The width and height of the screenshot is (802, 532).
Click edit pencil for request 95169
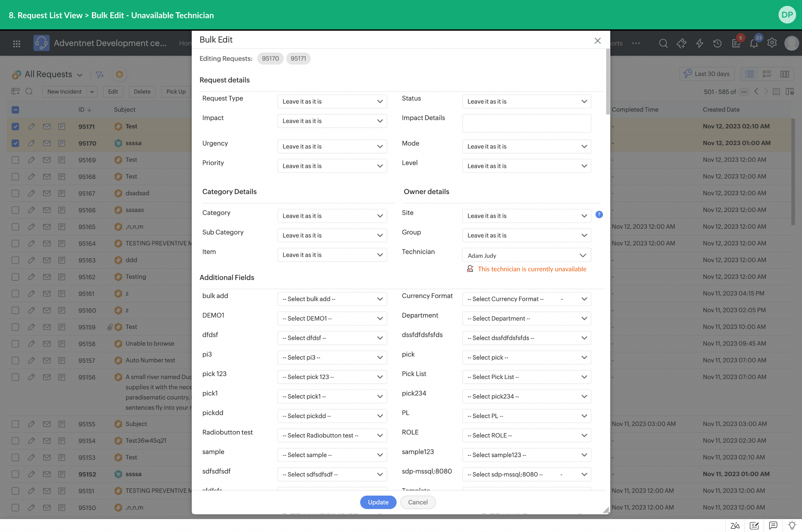(31, 160)
